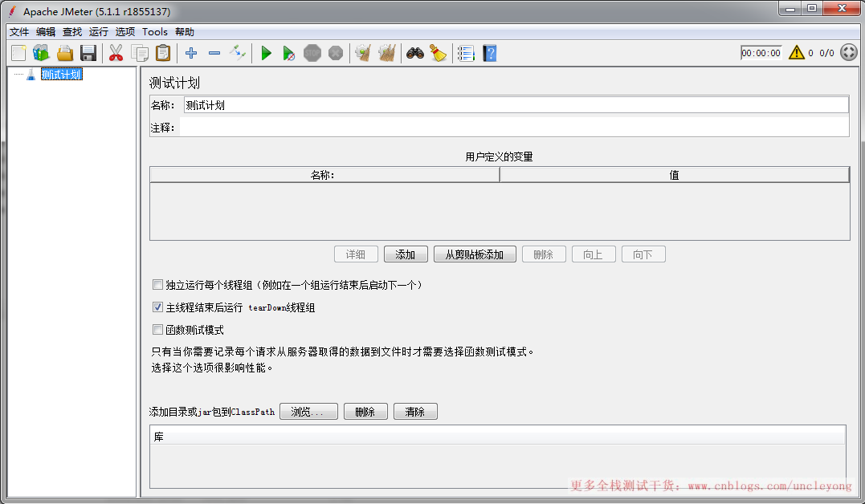865x504 pixels.
Task: Click the Stop test icon
Action: (x=312, y=53)
